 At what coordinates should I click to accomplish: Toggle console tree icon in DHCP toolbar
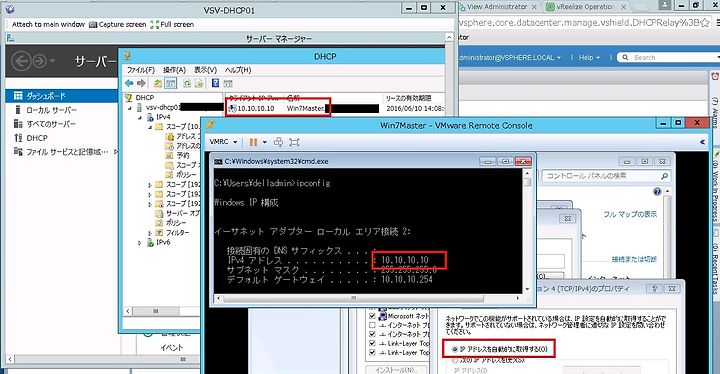point(170,83)
